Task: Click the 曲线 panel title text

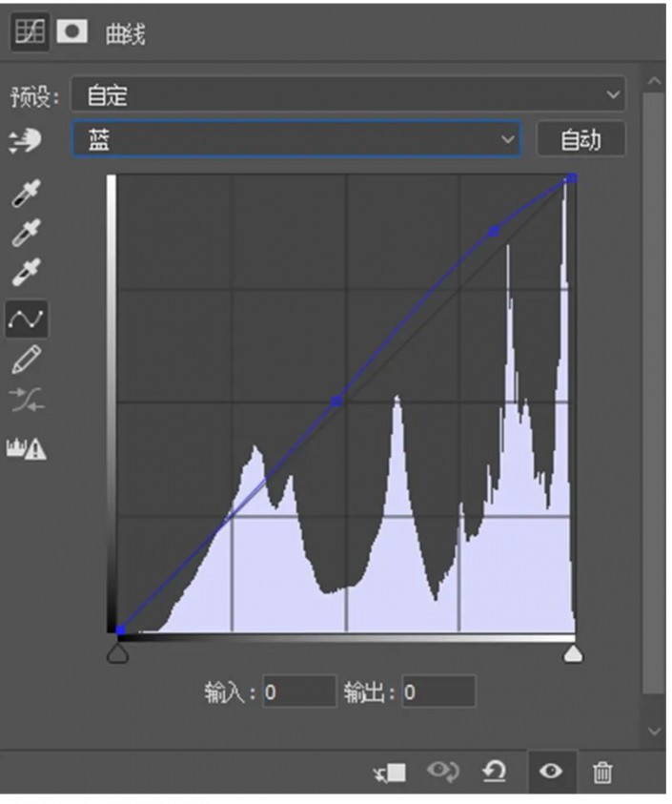Action: coord(125,34)
